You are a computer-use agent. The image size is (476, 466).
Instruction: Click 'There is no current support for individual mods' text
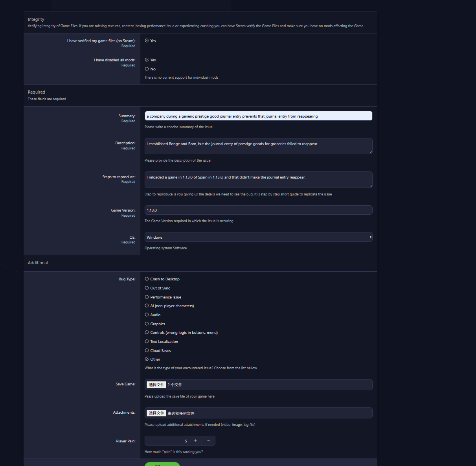click(181, 77)
